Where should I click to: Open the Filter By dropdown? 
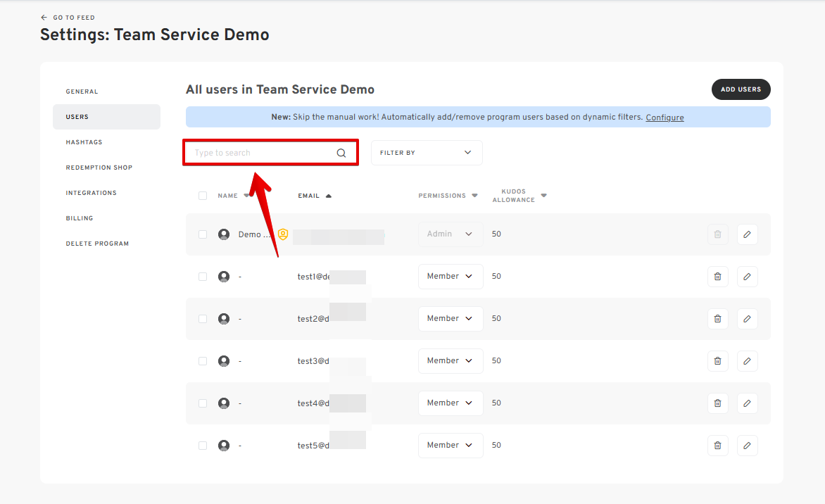[x=426, y=153]
